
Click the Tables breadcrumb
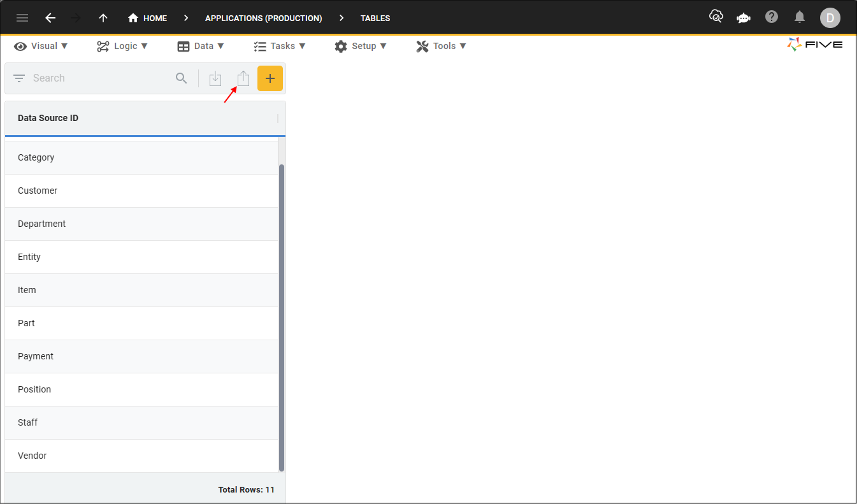click(x=375, y=18)
